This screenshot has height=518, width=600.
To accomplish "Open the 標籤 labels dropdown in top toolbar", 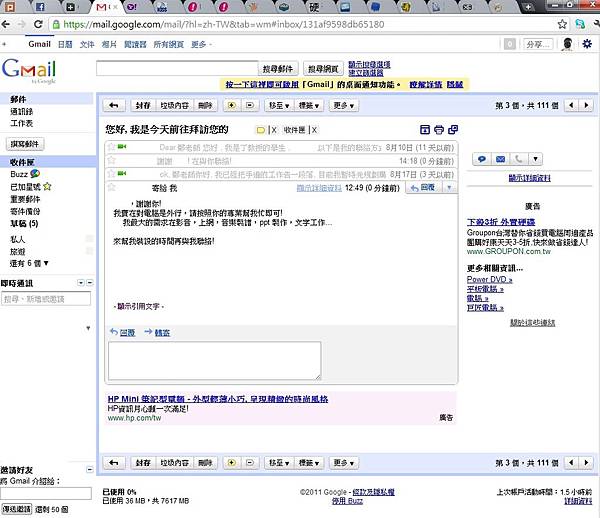I will 309,105.
